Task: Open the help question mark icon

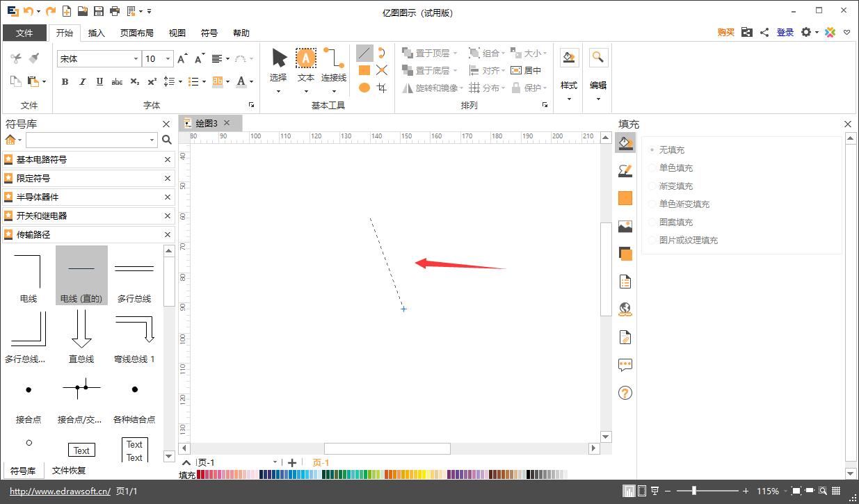Action: pyautogui.click(x=625, y=393)
